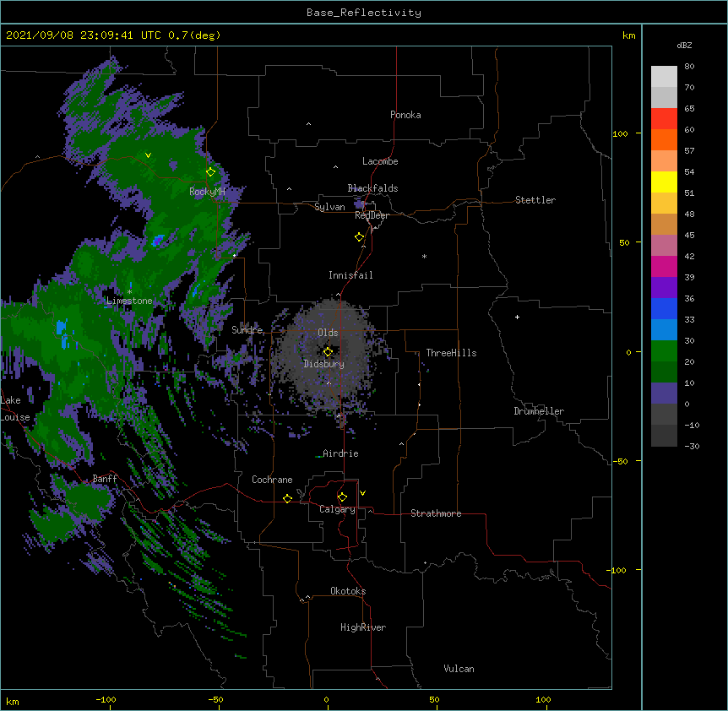Screen dimensions: 728x711
Task: Click the Strathmore label
Action: point(436,513)
